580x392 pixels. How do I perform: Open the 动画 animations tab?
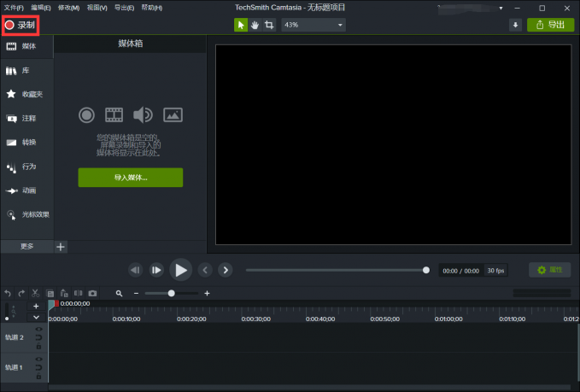click(x=26, y=190)
